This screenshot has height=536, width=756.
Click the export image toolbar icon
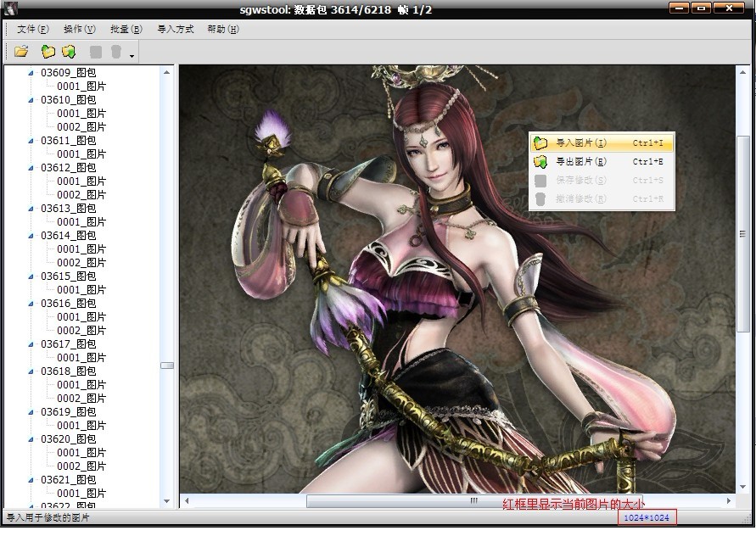(x=69, y=52)
